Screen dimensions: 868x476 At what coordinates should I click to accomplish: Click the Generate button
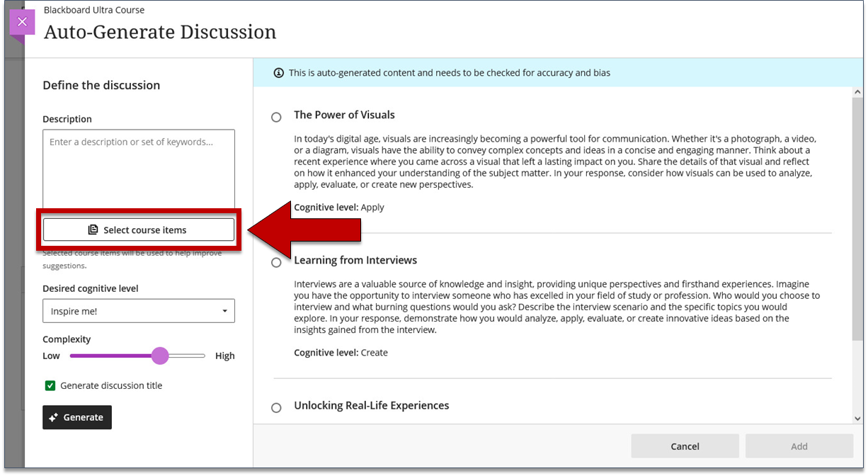pos(77,417)
